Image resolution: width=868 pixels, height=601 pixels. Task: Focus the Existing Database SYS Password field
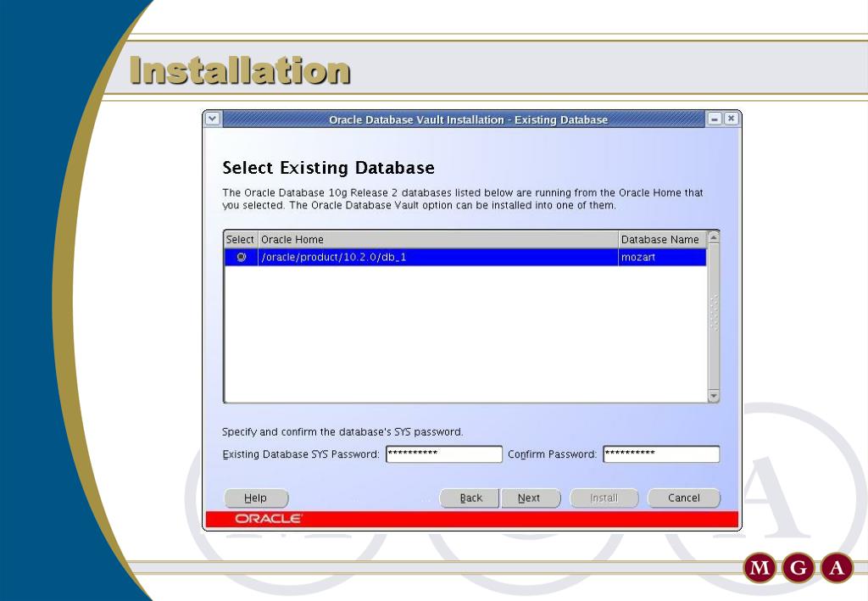pyautogui.click(x=444, y=454)
